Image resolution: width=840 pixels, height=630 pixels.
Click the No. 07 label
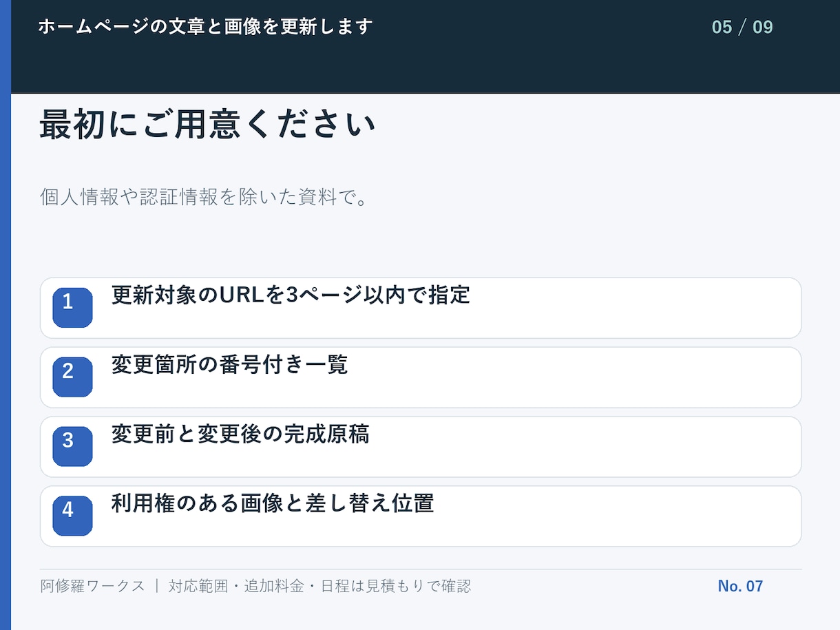pos(740,586)
